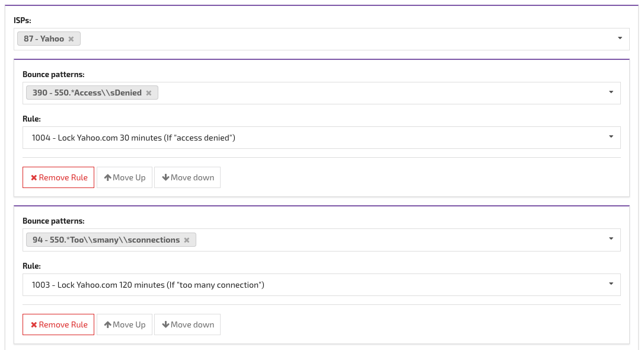
Task: Select the 87 - Yahoo tag text
Action: [x=43, y=39]
